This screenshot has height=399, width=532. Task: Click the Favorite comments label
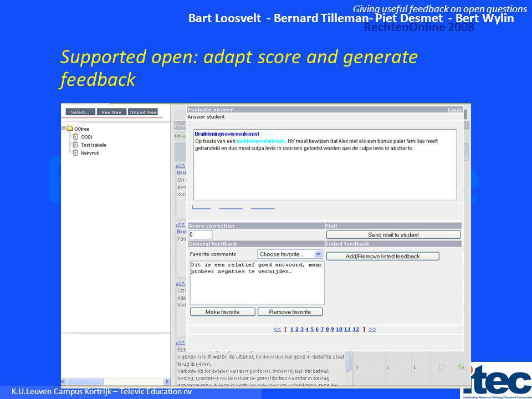(x=213, y=254)
